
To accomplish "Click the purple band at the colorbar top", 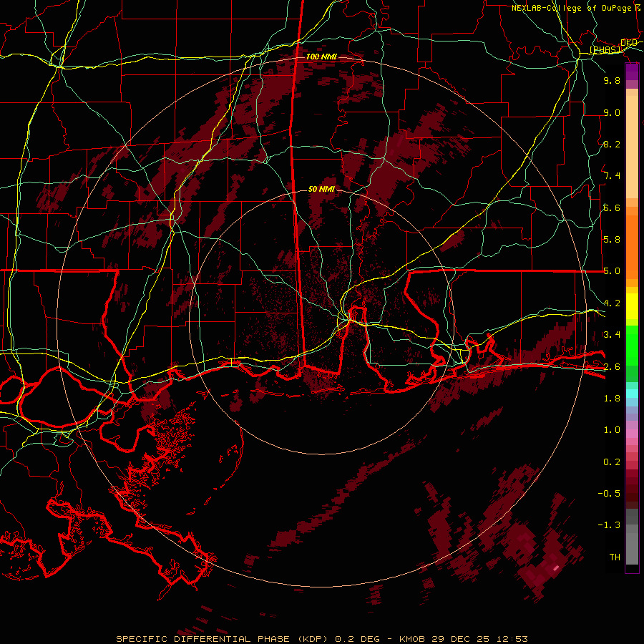I will click(x=632, y=72).
